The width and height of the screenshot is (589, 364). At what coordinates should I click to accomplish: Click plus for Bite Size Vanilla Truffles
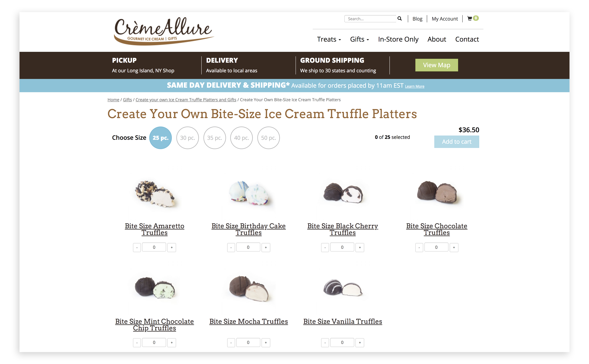(360, 342)
